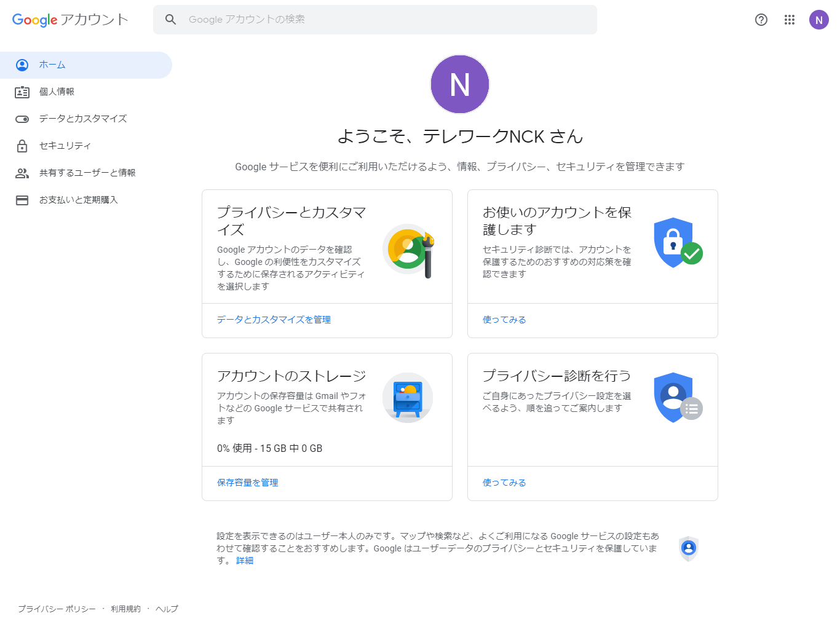Viewport: 840px width, 624px height.
Task: Click the 詳細 link in footer note
Action: [245, 561]
